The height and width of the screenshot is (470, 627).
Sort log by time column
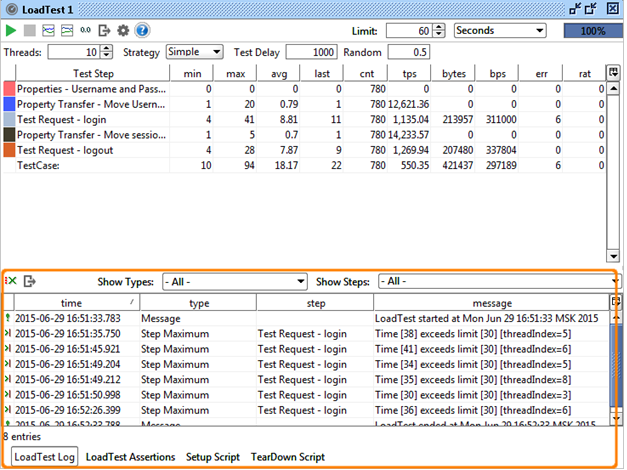[77, 303]
